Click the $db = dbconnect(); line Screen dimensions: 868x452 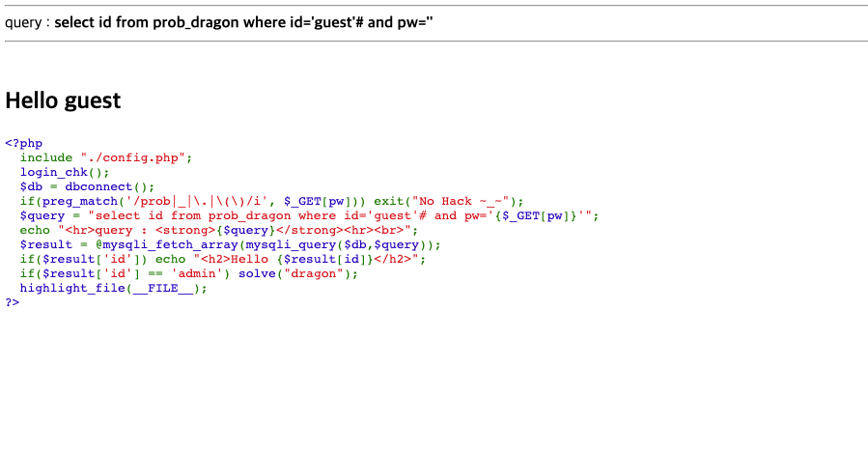pyautogui.click(x=88, y=186)
